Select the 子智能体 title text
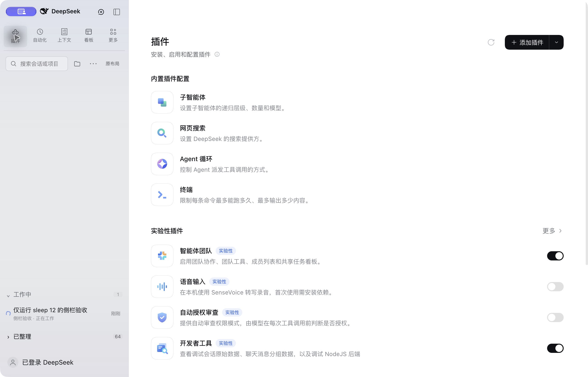588x377 pixels. coord(193,97)
